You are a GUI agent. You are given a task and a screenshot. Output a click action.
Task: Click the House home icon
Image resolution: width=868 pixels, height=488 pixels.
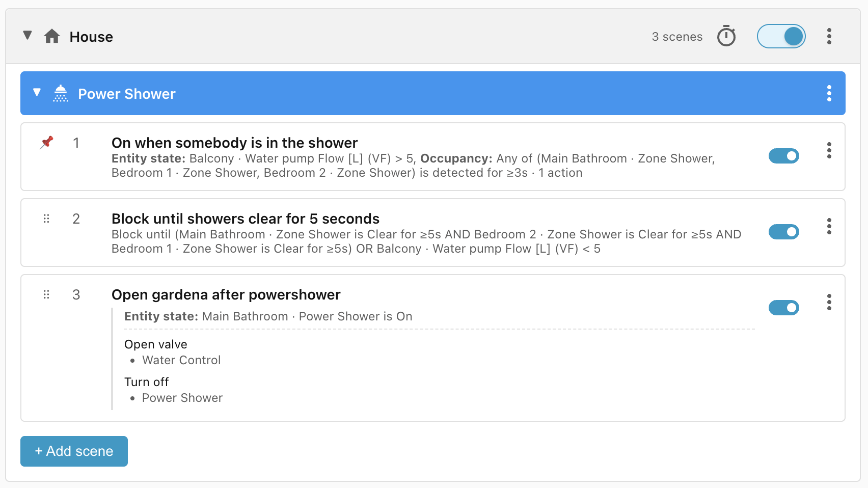pos(52,36)
